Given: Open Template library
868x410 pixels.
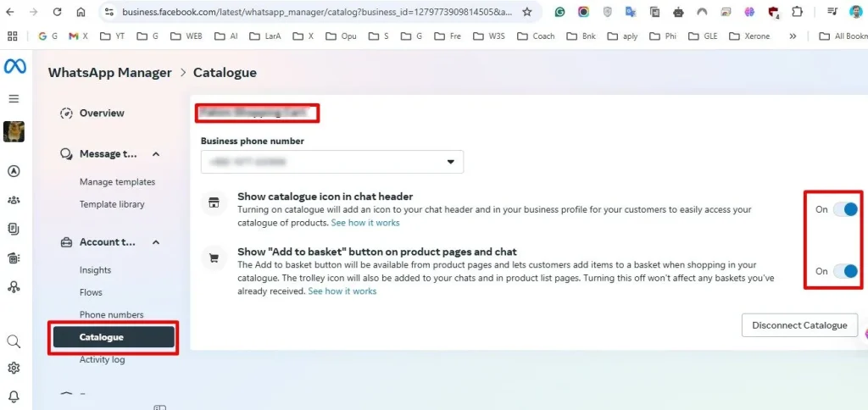Looking at the screenshot, I should click(x=112, y=204).
